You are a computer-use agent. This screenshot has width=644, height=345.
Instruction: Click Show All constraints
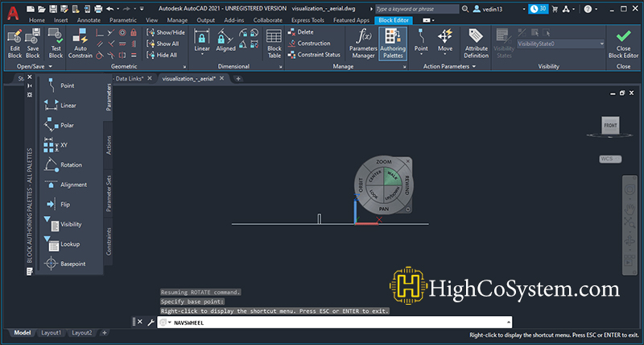pos(163,44)
